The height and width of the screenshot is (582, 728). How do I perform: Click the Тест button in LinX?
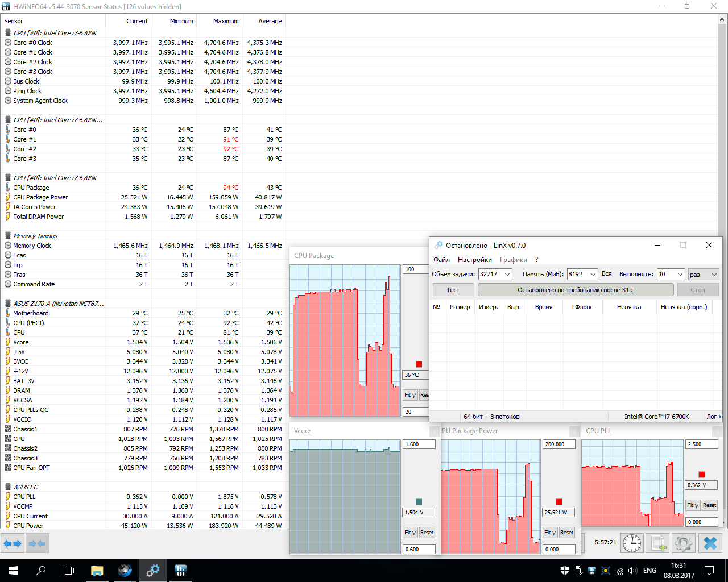(453, 290)
